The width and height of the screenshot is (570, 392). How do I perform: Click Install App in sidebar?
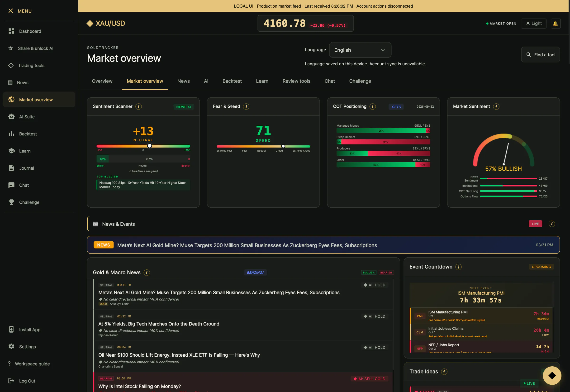[39, 330]
